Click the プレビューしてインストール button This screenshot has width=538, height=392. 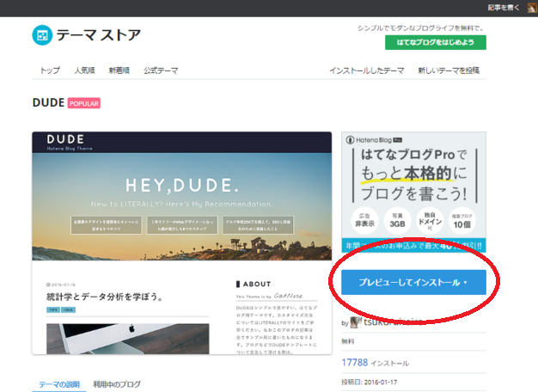point(413,282)
